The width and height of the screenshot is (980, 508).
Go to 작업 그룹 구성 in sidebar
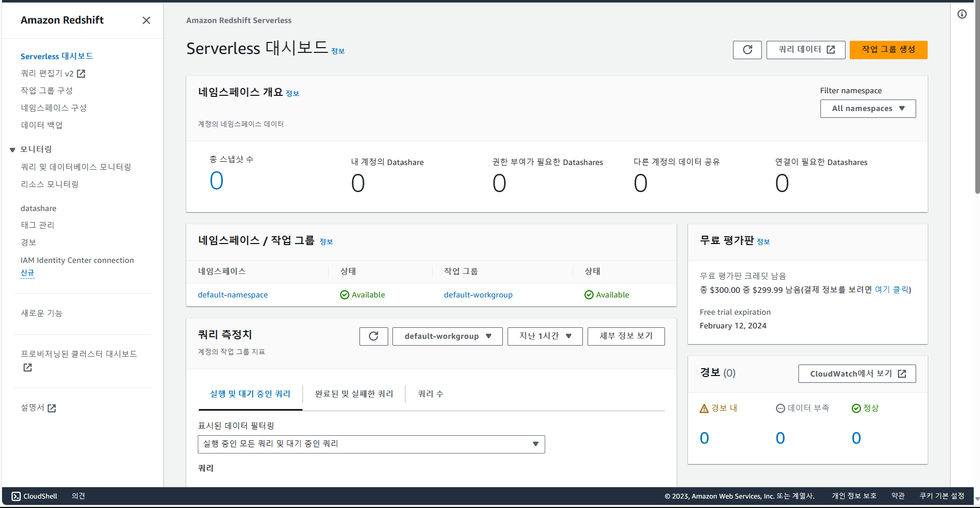tap(47, 91)
